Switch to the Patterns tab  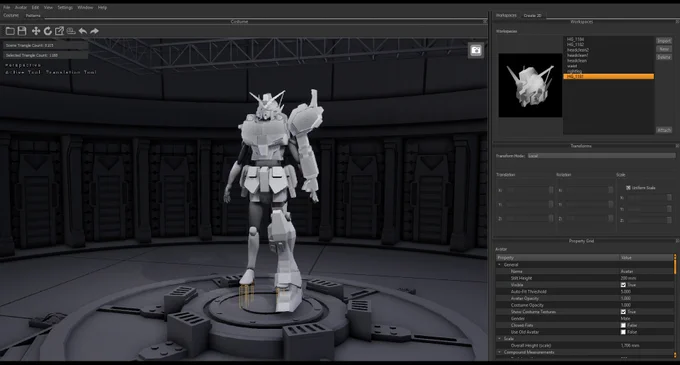(x=33, y=16)
